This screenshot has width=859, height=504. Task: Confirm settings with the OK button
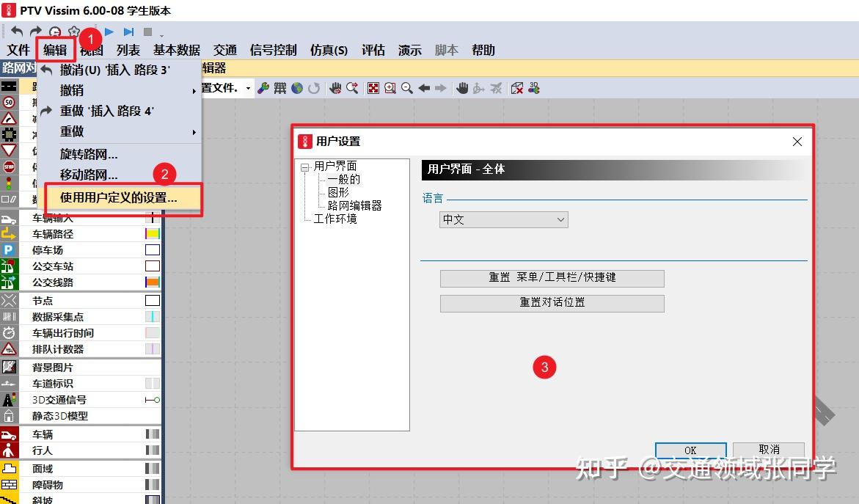click(x=690, y=450)
